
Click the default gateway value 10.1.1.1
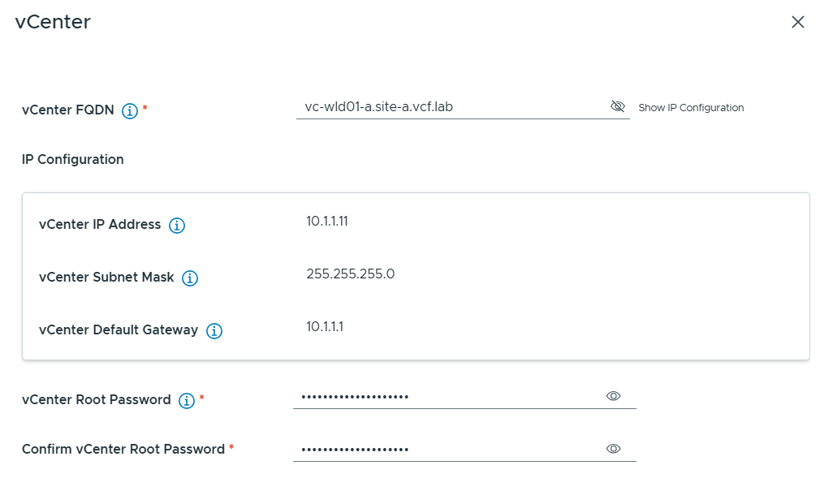coord(325,326)
